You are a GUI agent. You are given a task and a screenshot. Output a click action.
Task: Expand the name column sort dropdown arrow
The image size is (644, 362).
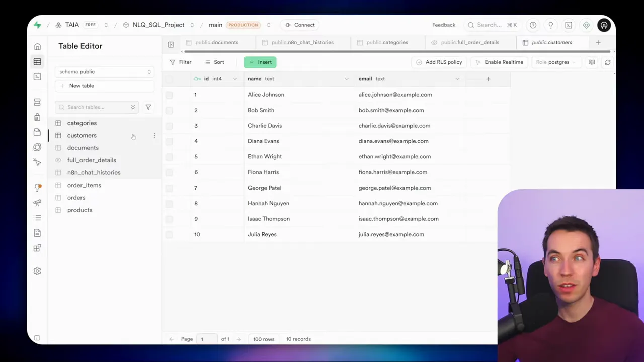[x=346, y=79]
